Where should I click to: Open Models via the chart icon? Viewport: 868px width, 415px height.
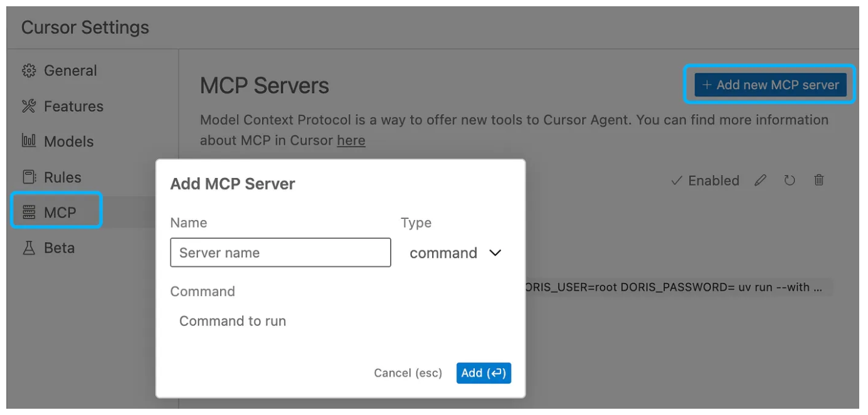click(28, 141)
